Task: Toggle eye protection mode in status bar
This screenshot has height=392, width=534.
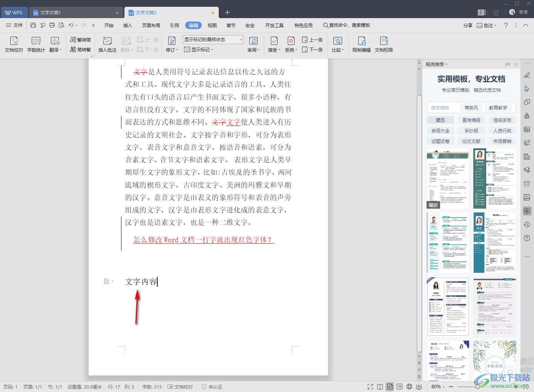Action: 419,387
